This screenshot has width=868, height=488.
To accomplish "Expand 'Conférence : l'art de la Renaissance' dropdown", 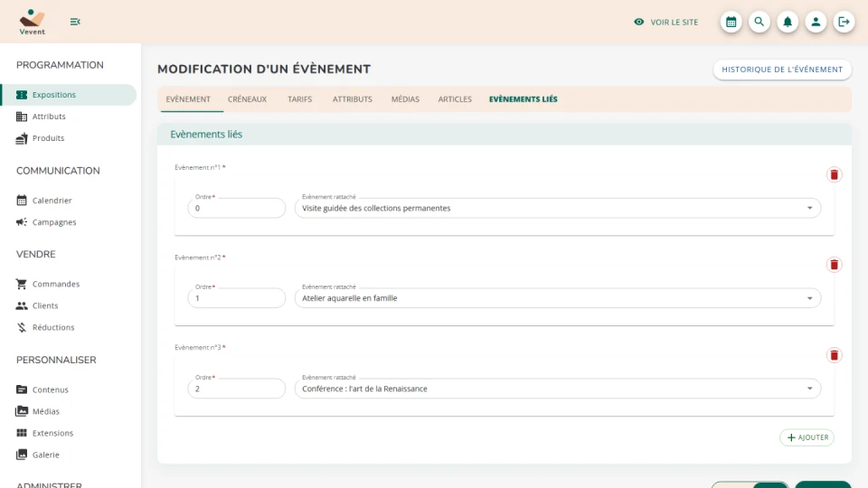I will (809, 389).
